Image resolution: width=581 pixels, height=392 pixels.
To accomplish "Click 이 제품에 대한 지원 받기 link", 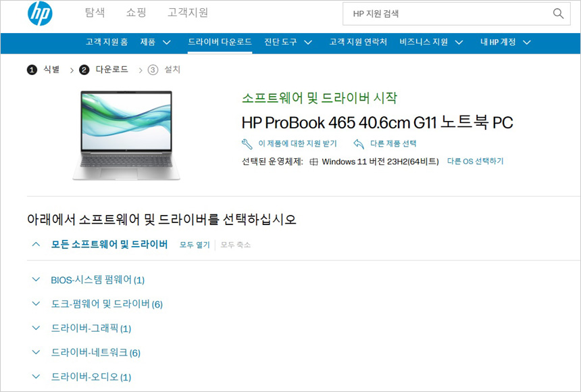I will click(297, 143).
